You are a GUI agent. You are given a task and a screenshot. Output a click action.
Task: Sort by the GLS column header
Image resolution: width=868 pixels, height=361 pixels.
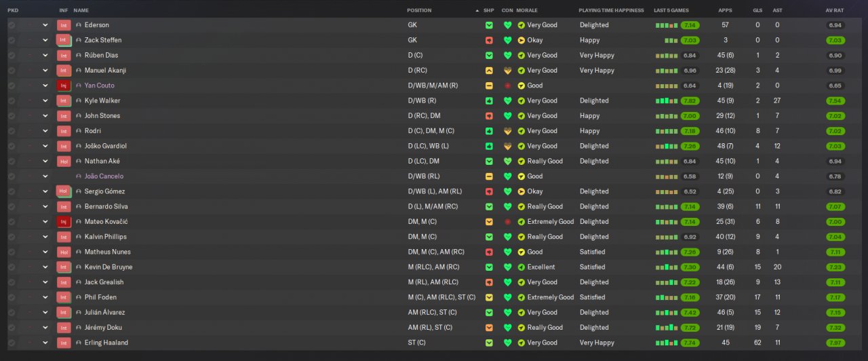[757, 11]
